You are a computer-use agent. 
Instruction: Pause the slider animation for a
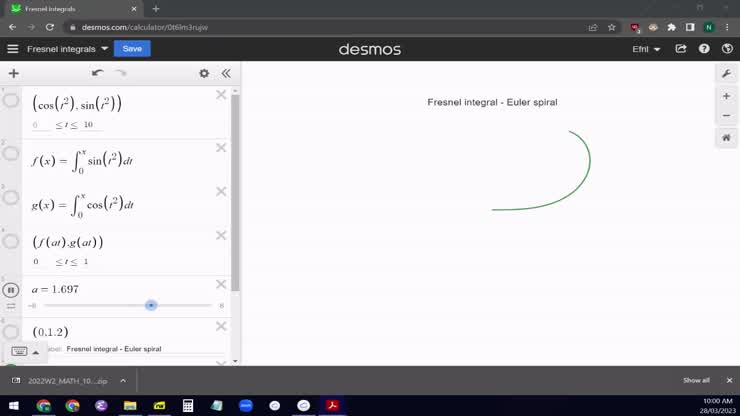(11, 290)
